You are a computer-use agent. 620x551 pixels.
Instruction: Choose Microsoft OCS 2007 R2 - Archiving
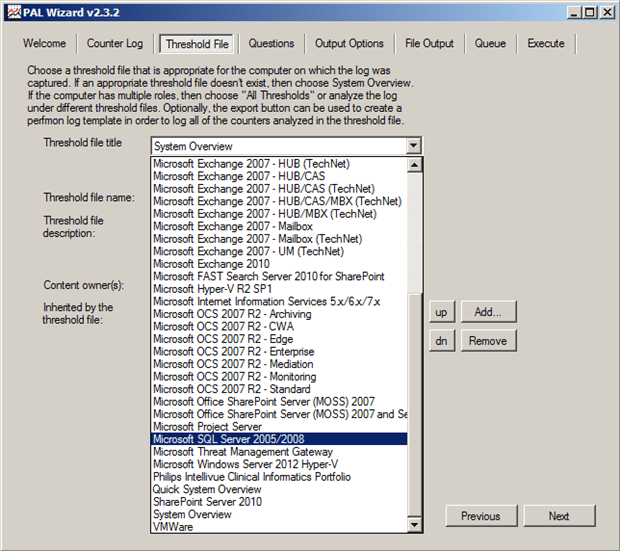(x=279, y=314)
